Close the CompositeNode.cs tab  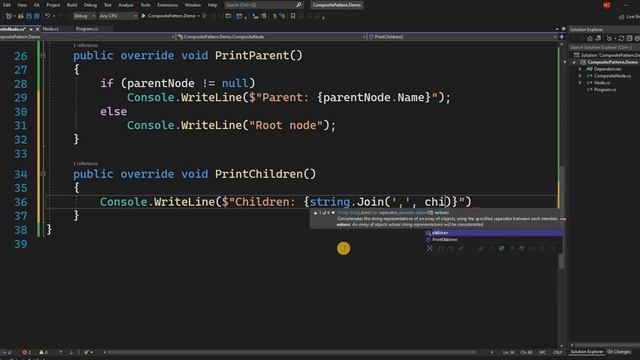tap(38, 29)
